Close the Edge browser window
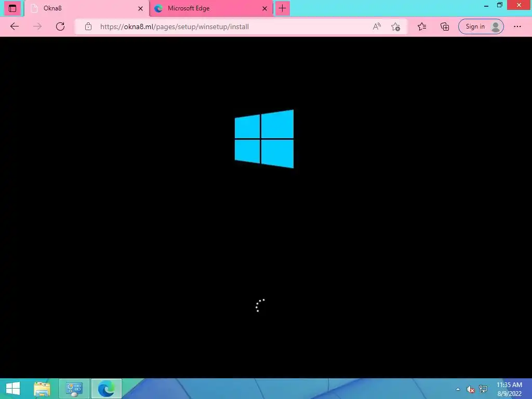 [x=519, y=5]
